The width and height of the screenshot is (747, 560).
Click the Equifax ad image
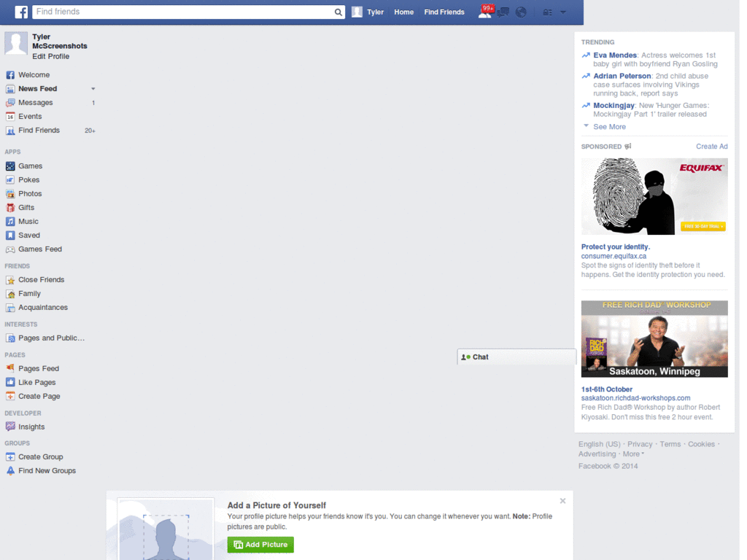[x=654, y=196]
